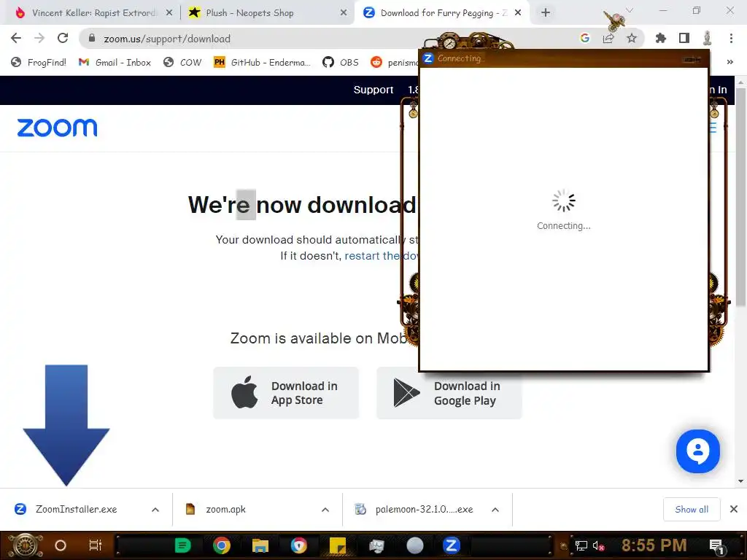This screenshot has width=747, height=560.
Task: Open File Explorer on taskbar
Action: 260,545
